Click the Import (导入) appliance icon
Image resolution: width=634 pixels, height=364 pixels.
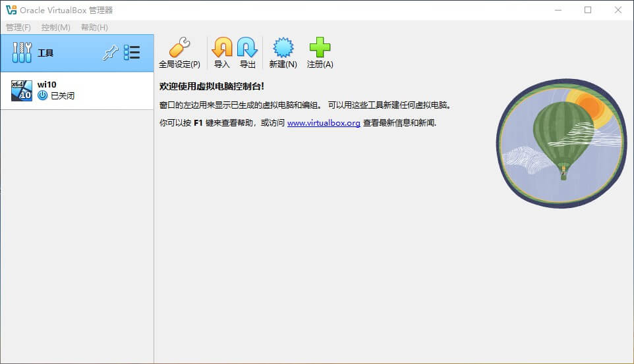222,47
